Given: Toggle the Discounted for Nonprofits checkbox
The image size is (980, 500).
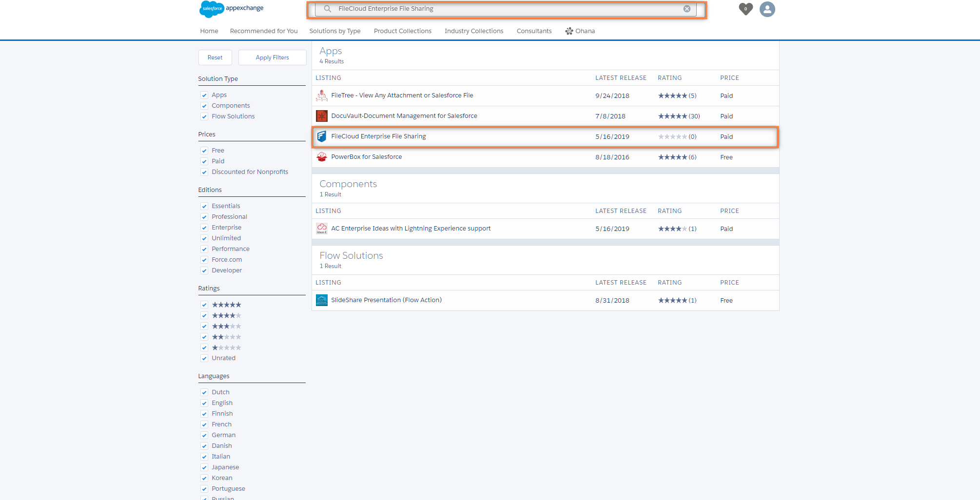Looking at the screenshot, I should 204,172.
